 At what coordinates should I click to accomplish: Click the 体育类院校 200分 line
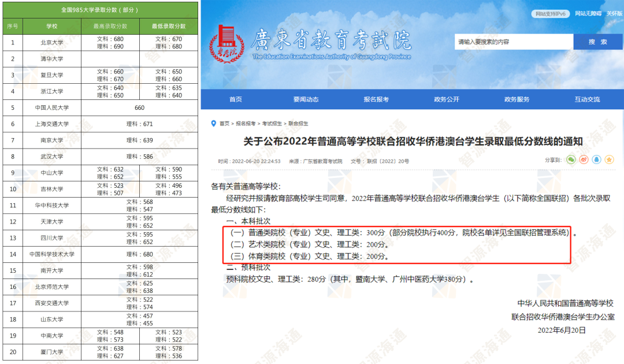(309, 256)
